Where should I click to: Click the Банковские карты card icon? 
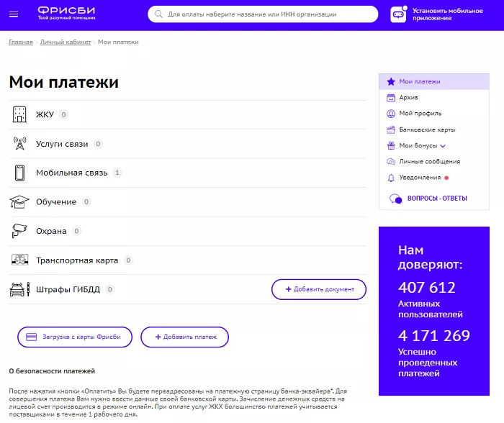tap(391, 129)
